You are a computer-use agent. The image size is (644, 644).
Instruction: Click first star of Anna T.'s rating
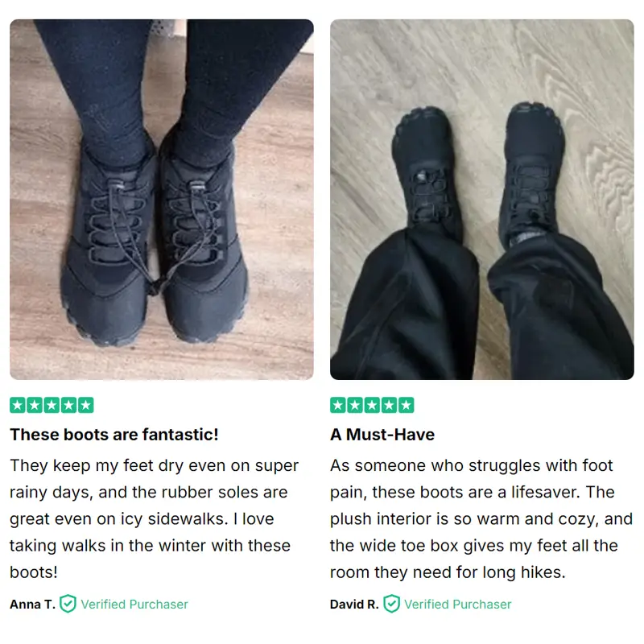pyautogui.click(x=18, y=406)
